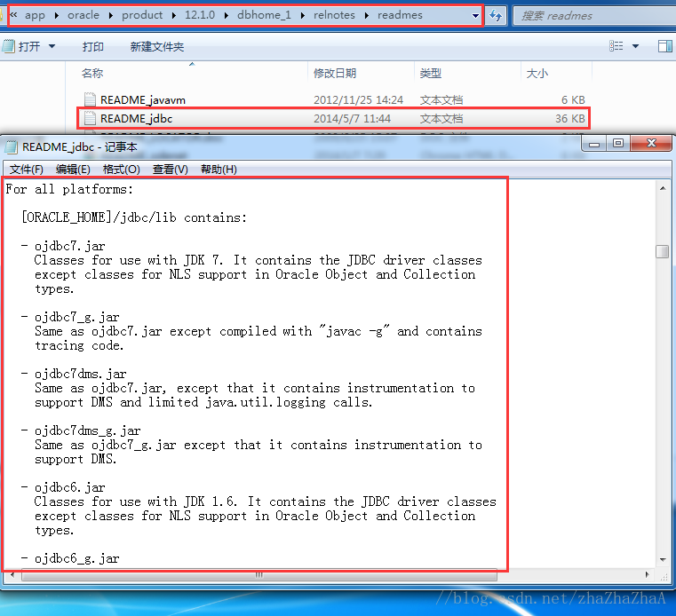Click the text 'ojdbc7.jar' in Notepad
This screenshot has height=616, width=676.
point(70,246)
